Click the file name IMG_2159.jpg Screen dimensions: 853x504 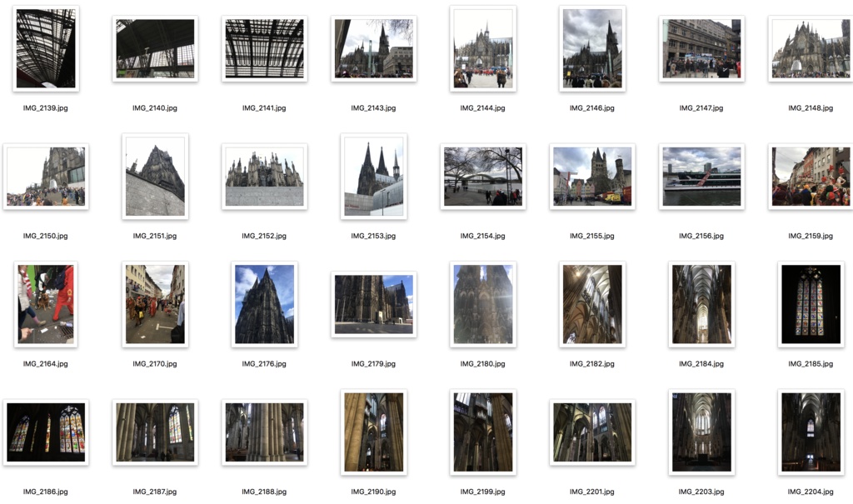pyautogui.click(x=811, y=237)
